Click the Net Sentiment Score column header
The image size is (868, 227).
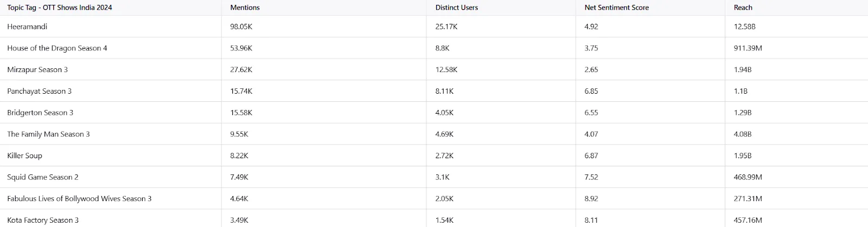(616, 8)
